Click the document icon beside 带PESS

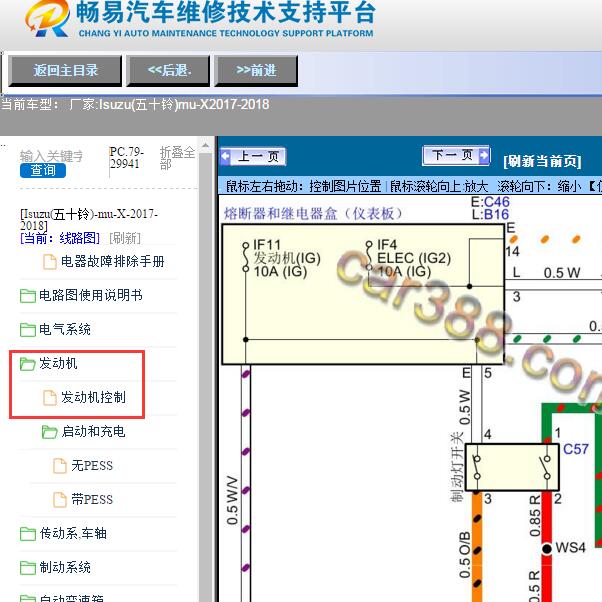click(x=60, y=500)
